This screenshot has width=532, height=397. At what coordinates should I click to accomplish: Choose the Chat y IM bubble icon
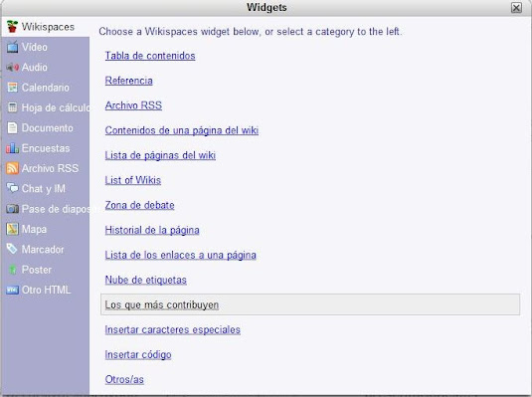(x=13, y=188)
